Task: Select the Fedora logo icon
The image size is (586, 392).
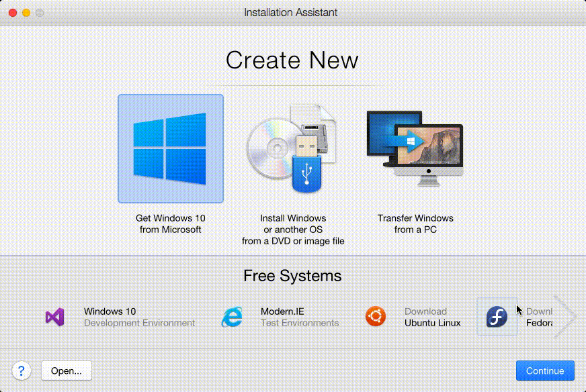Action: 497,317
